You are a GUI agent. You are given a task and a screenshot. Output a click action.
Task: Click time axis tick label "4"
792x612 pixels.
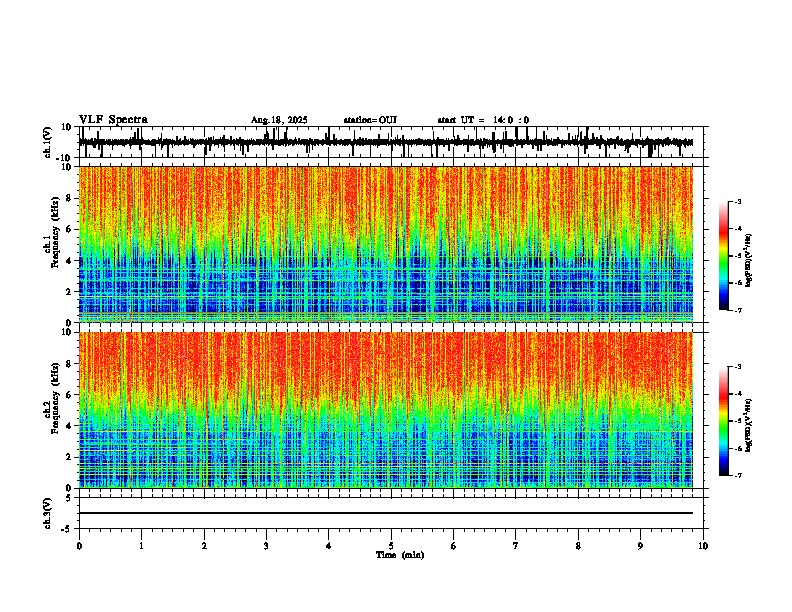click(329, 546)
